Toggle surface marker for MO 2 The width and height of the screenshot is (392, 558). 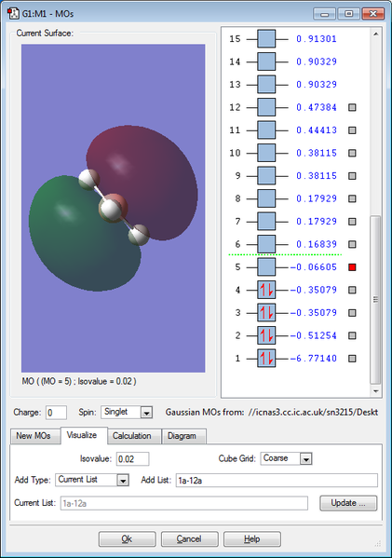tap(352, 335)
